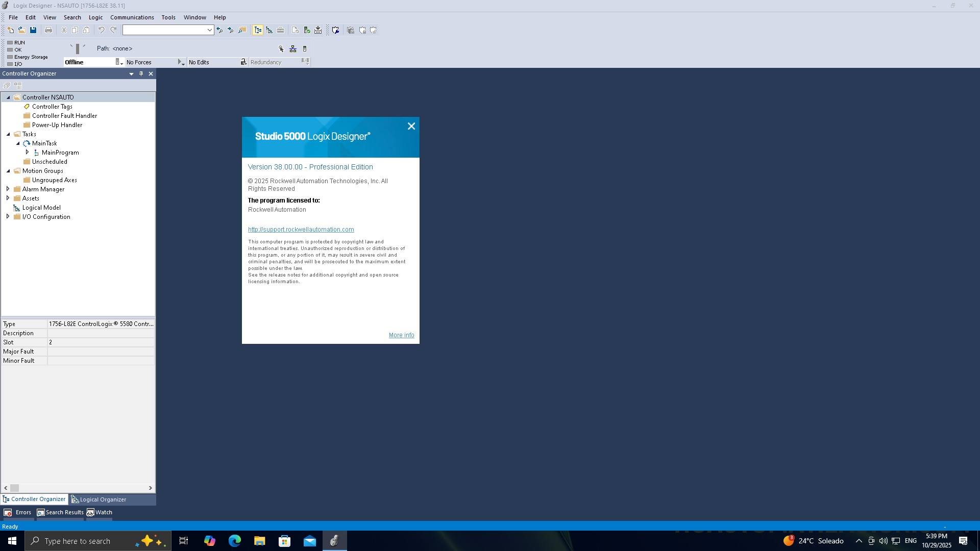Click the Print icon in toolbar
Image resolution: width=980 pixels, height=551 pixels.
pos(48,31)
